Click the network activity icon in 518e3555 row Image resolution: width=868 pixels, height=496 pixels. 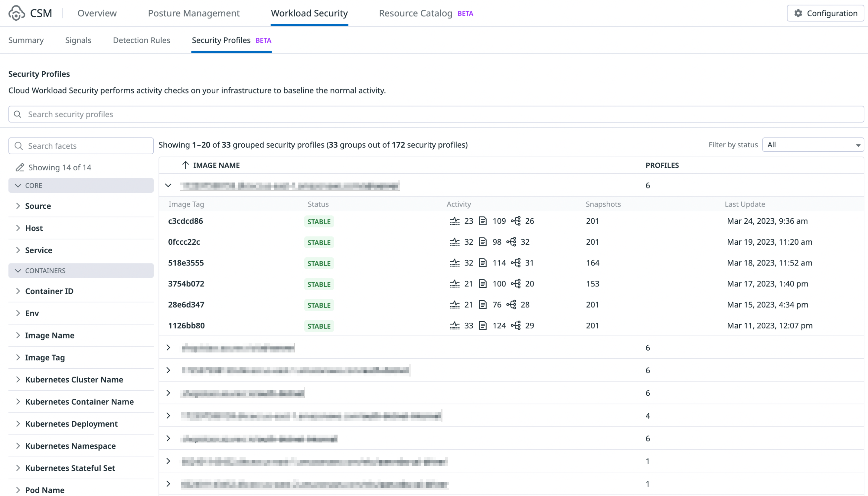tap(516, 263)
